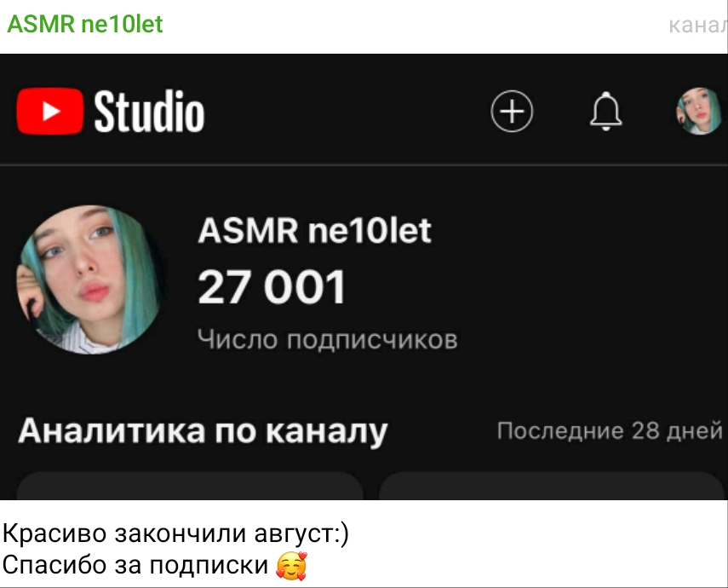
Task: Open the create plus circle icon
Action: [x=512, y=111]
